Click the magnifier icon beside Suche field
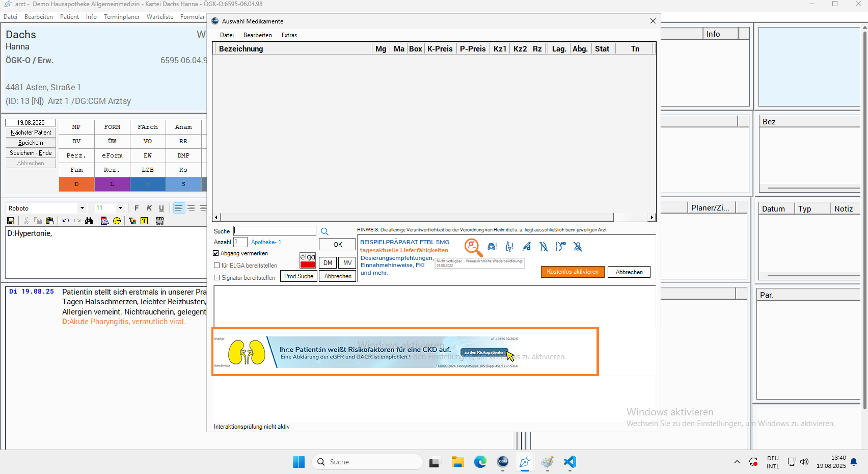Image resolution: width=868 pixels, height=474 pixels. 324,231
